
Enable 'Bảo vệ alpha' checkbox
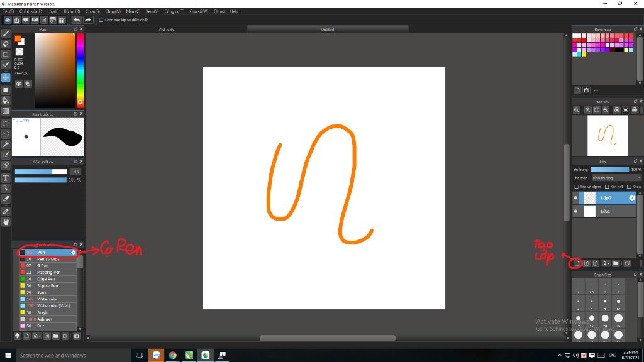(576, 187)
